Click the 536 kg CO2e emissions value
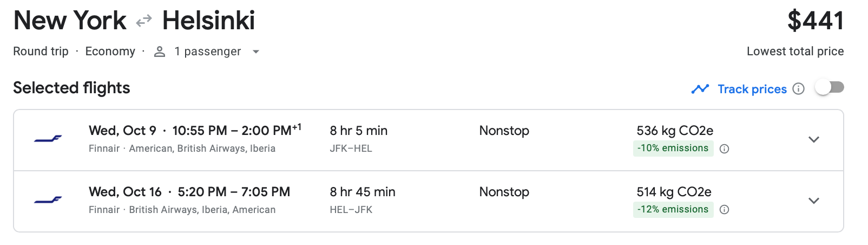Image resolution: width=868 pixels, height=245 pixels. click(x=675, y=131)
